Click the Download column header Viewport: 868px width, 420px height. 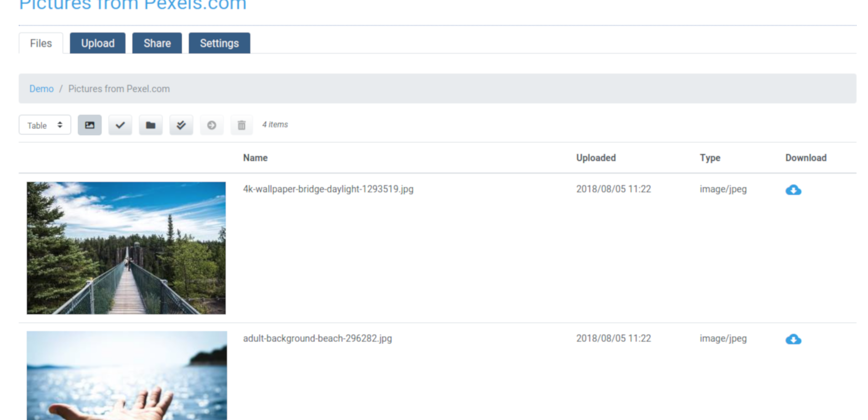[806, 158]
